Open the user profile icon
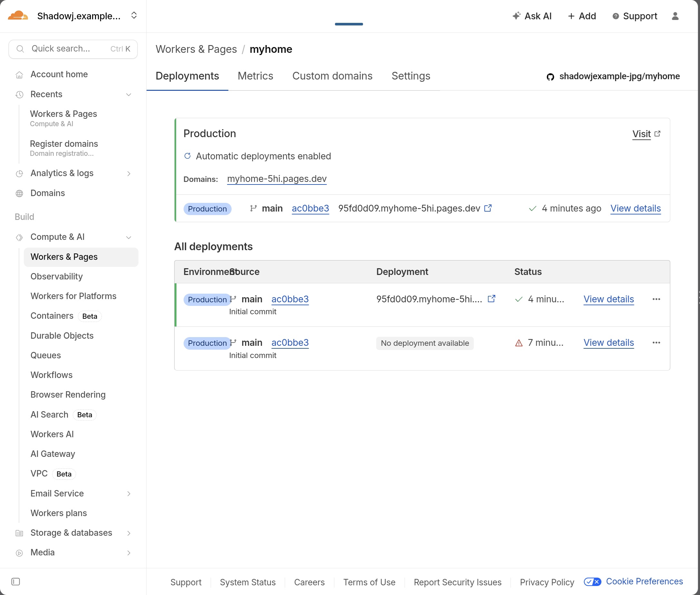 click(x=675, y=16)
